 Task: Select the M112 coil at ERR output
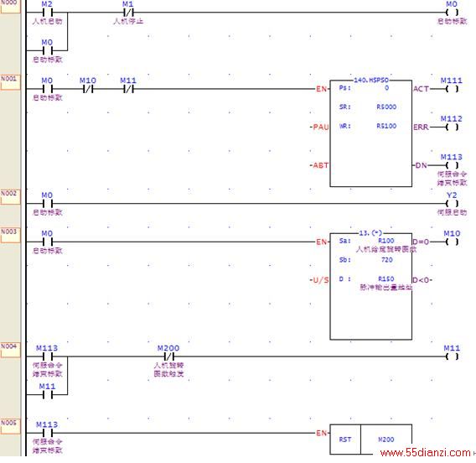(452, 127)
